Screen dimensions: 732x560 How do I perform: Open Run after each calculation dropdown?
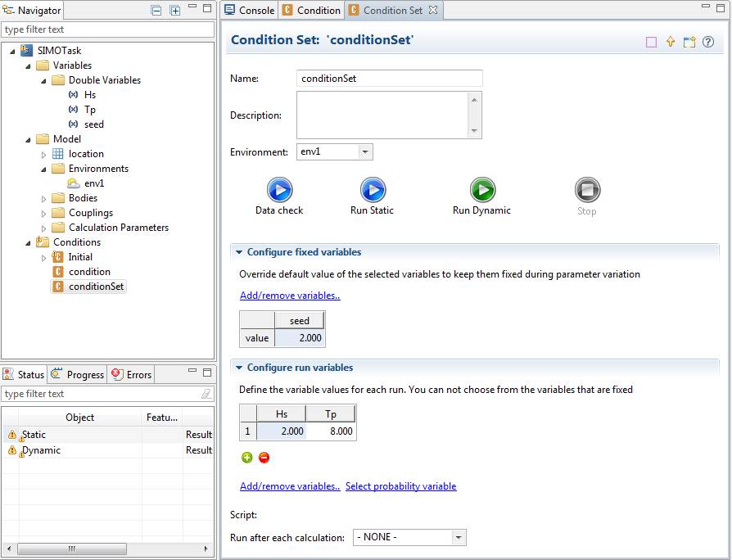click(x=459, y=538)
